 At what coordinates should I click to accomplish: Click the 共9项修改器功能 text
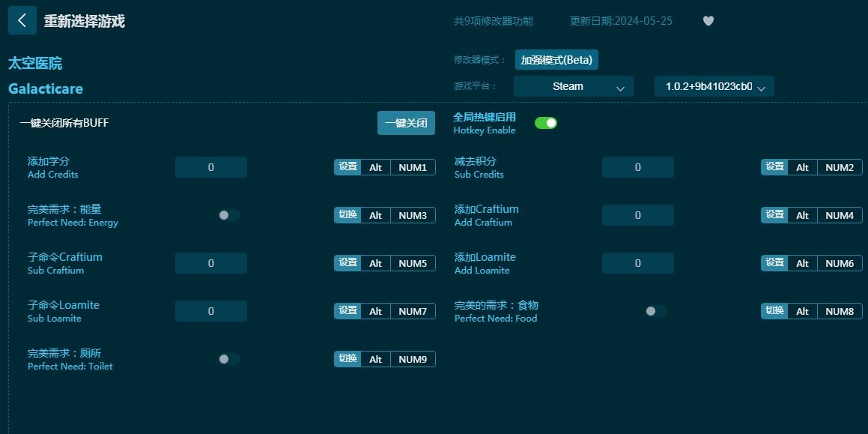[x=494, y=21]
